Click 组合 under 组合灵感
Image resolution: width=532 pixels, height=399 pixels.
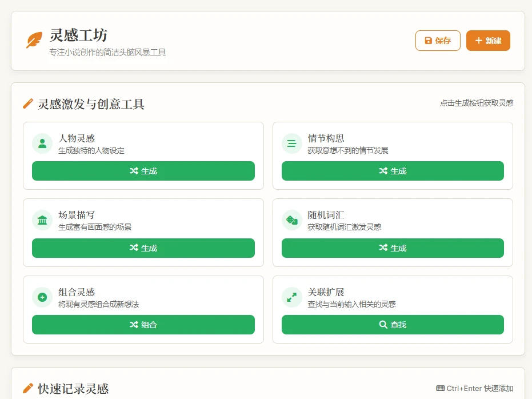143,325
